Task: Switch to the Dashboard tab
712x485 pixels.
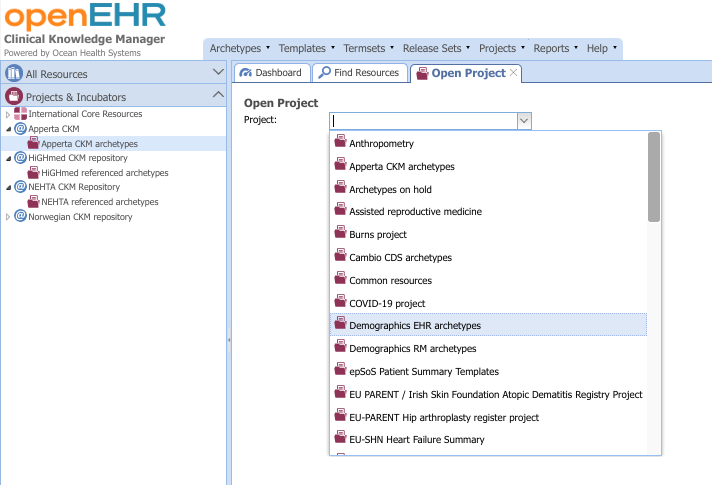Action: click(272, 73)
